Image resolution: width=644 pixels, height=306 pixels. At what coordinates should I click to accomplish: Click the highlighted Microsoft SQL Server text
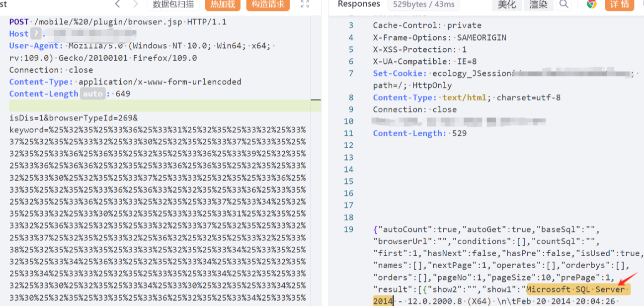[x=578, y=289]
